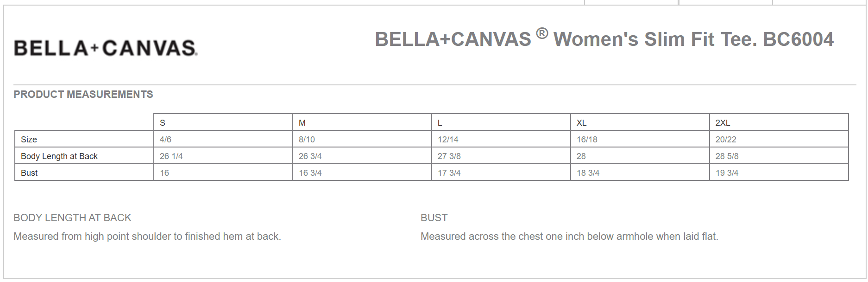
Task: Click the PRODUCT MEASUREMENTS heading
Action: (x=83, y=95)
